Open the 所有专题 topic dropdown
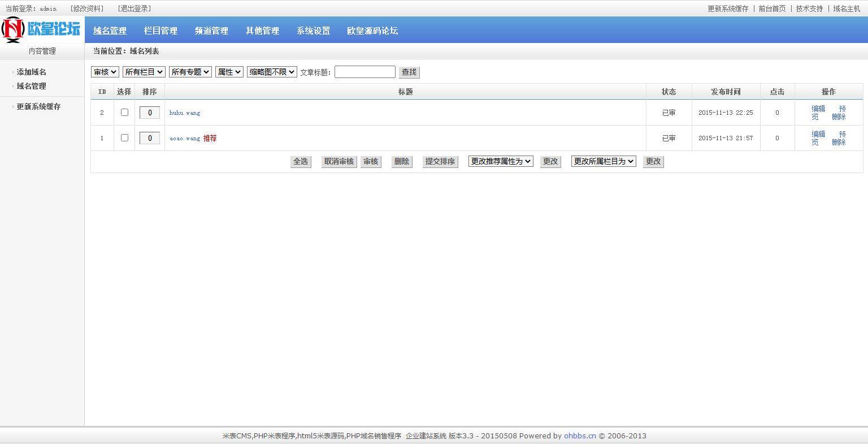This screenshot has height=444, width=868. pyautogui.click(x=190, y=72)
